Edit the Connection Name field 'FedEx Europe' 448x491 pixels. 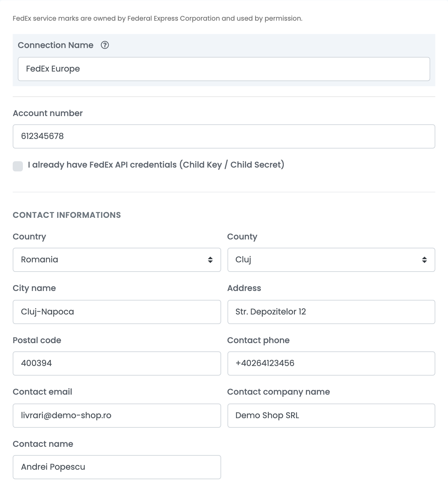click(x=224, y=69)
